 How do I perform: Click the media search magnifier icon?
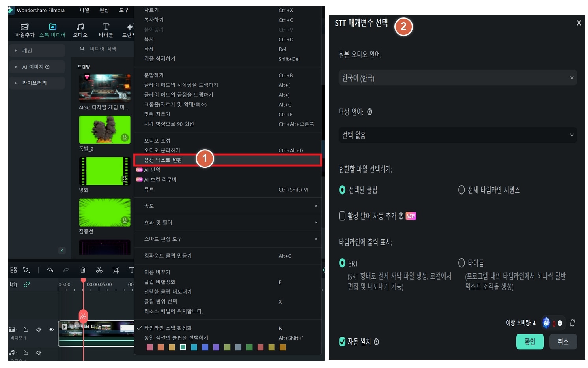(x=82, y=49)
